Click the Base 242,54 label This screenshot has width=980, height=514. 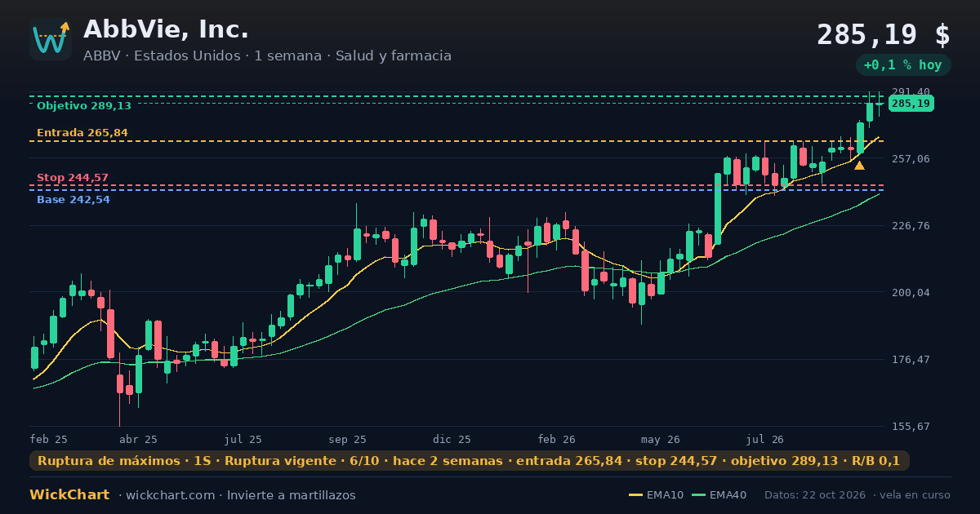click(x=73, y=200)
